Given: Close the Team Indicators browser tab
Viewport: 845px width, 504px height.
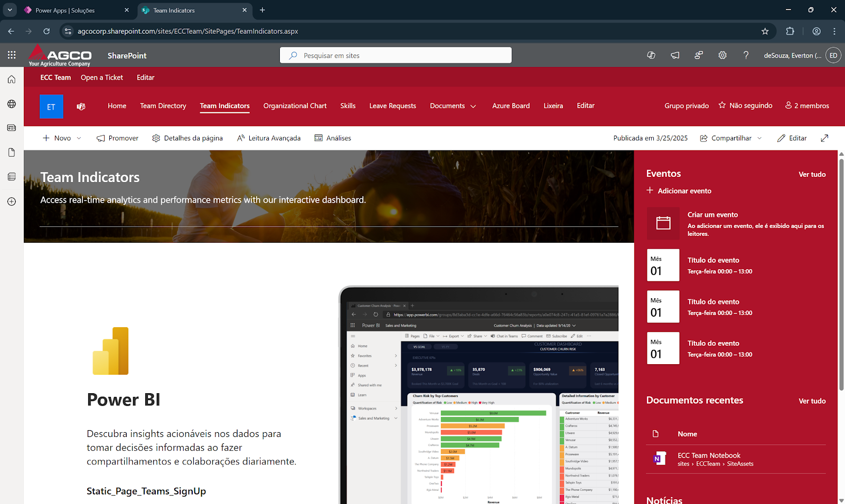Looking at the screenshot, I should coord(245,10).
